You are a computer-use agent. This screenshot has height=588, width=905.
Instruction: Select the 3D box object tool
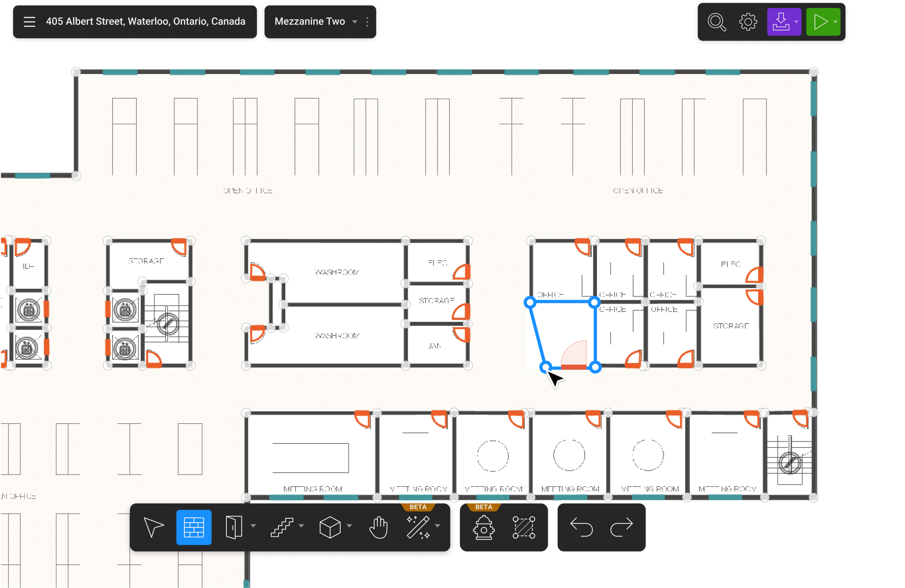point(330,527)
